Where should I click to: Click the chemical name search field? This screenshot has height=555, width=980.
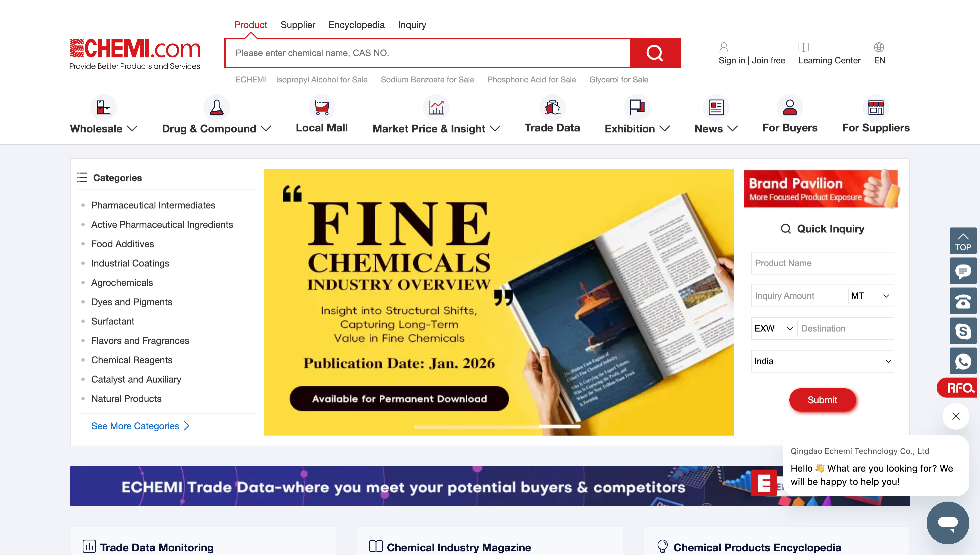tap(427, 53)
